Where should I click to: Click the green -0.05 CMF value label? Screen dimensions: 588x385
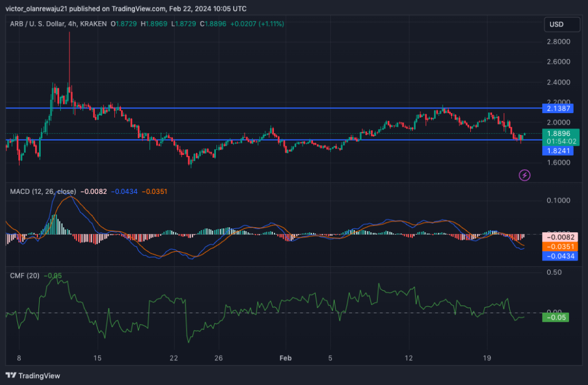click(556, 317)
